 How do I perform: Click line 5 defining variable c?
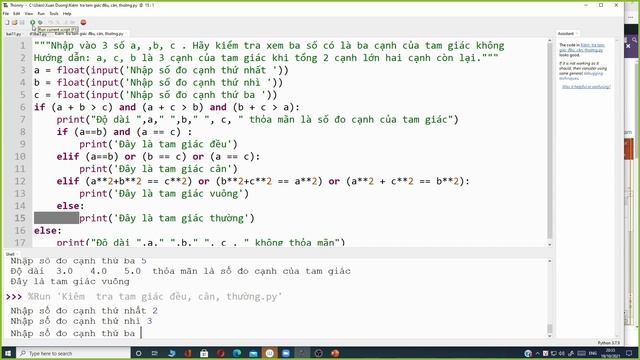pyautogui.click(x=156, y=95)
